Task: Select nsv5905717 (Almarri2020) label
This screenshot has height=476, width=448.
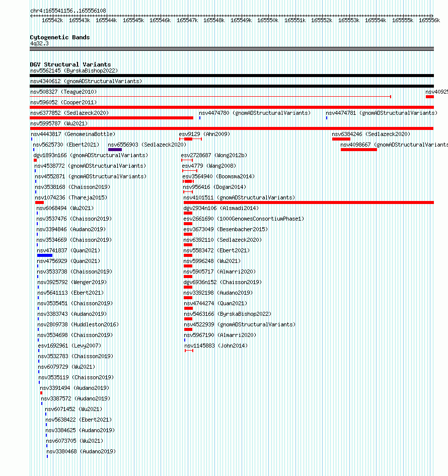Action: coord(219,271)
